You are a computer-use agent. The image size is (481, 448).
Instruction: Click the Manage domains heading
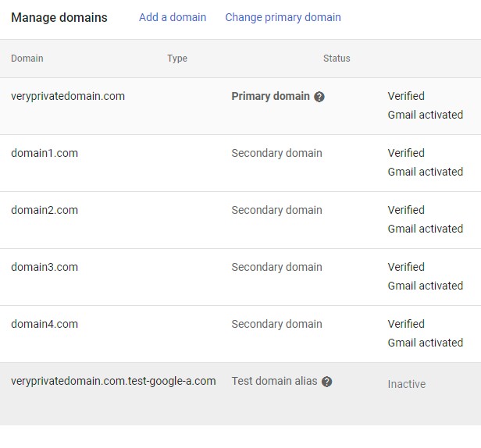pos(59,17)
